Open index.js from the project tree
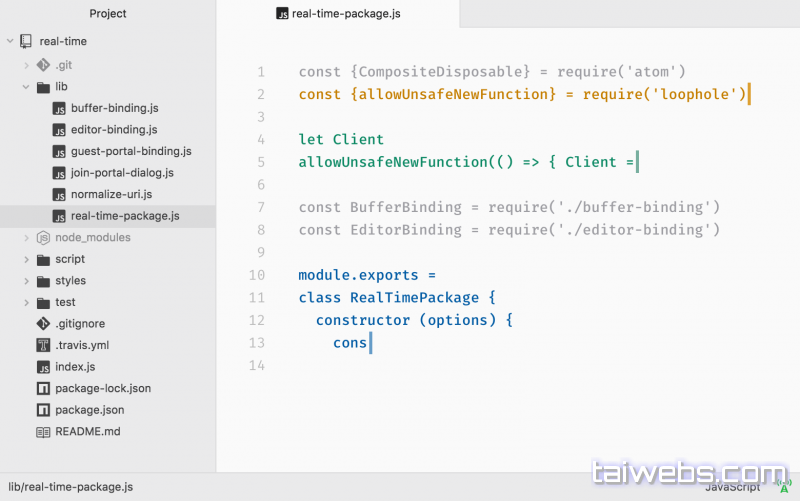Viewport: 800px width, 501px height. 75,367
